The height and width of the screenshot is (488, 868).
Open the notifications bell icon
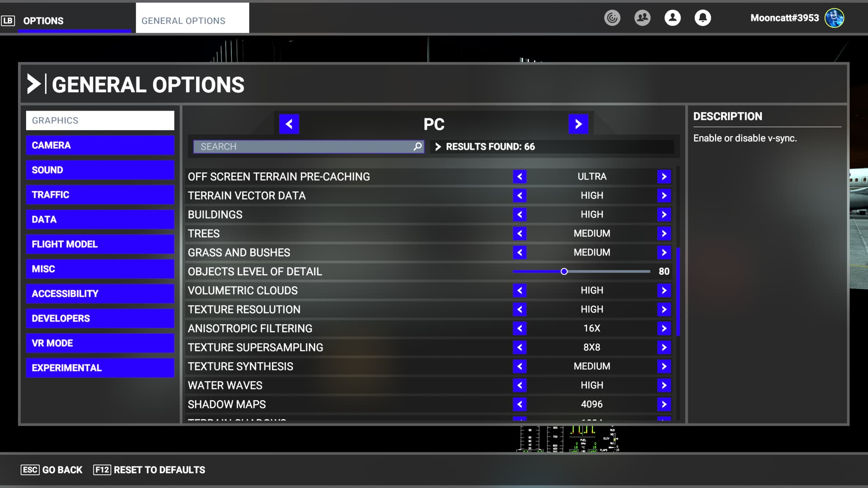tap(703, 18)
